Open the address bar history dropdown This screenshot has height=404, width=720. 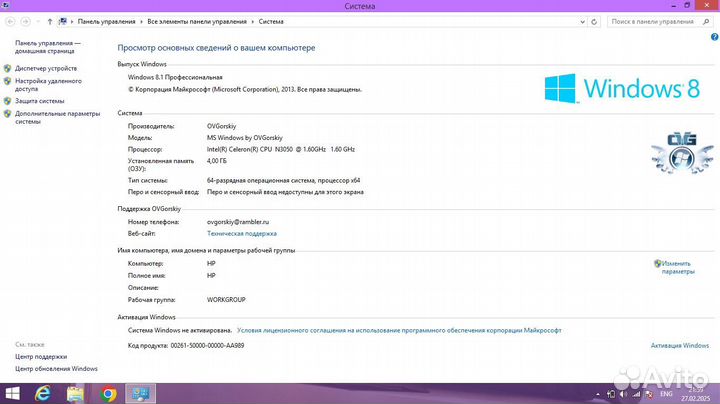coord(582,22)
